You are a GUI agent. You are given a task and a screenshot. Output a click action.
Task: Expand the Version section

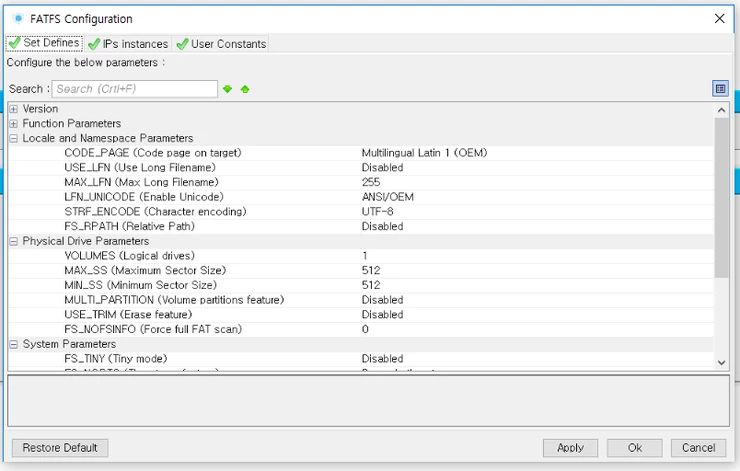click(x=14, y=109)
